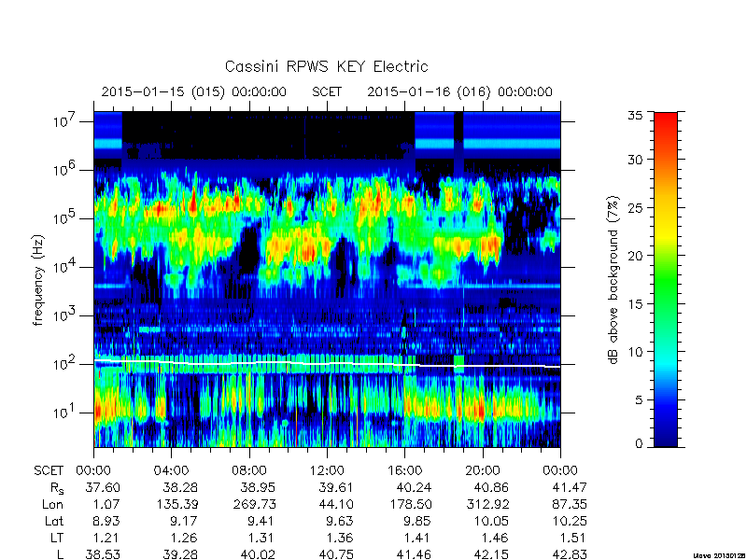Click the 20 dB tick label on colorbar
Image resolution: width=747 pixels, height=560 pixels.
pos(637,255)
